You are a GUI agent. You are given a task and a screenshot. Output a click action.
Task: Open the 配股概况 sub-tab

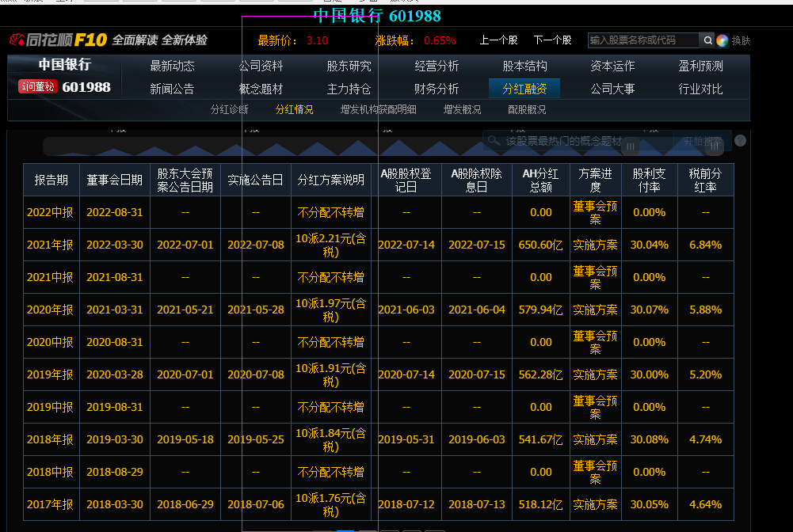[x=527, y=109]
